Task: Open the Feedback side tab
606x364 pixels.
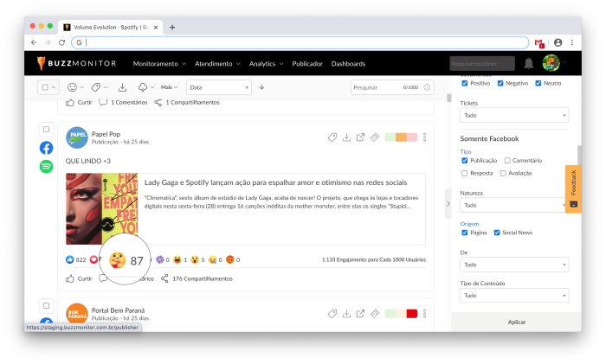Action: pyautogui.click(x=572, y=188)
